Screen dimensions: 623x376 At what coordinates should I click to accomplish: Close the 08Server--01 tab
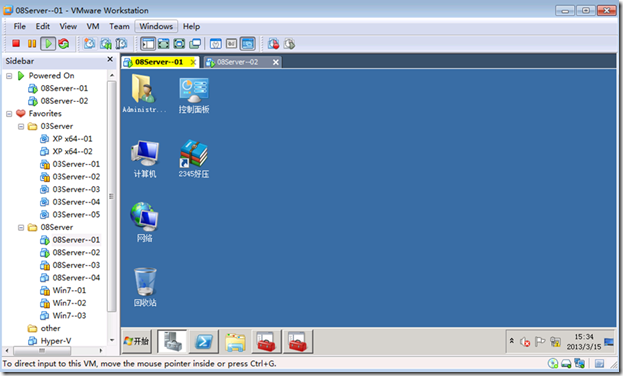pos(193,62)
